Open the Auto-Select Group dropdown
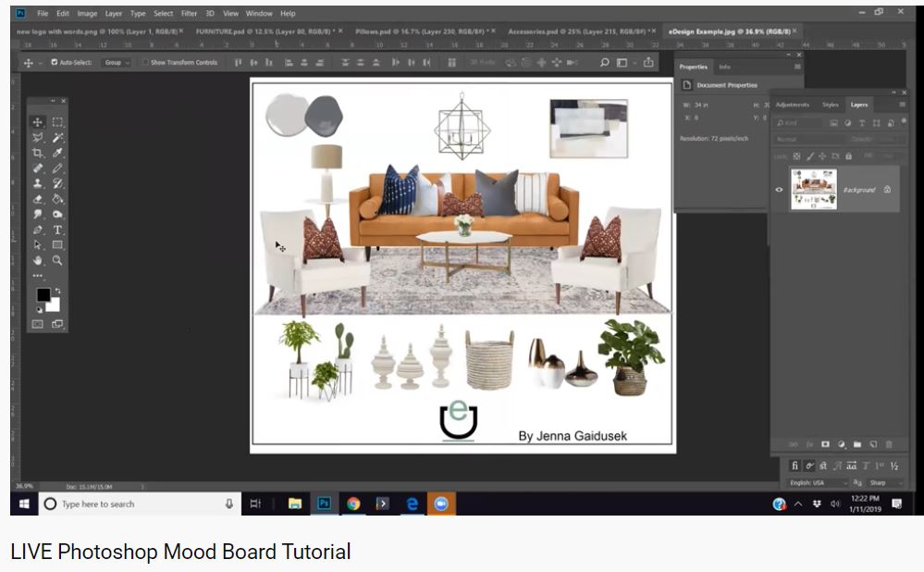The width and height of the screenshot is (924, 572). point(117,63)
